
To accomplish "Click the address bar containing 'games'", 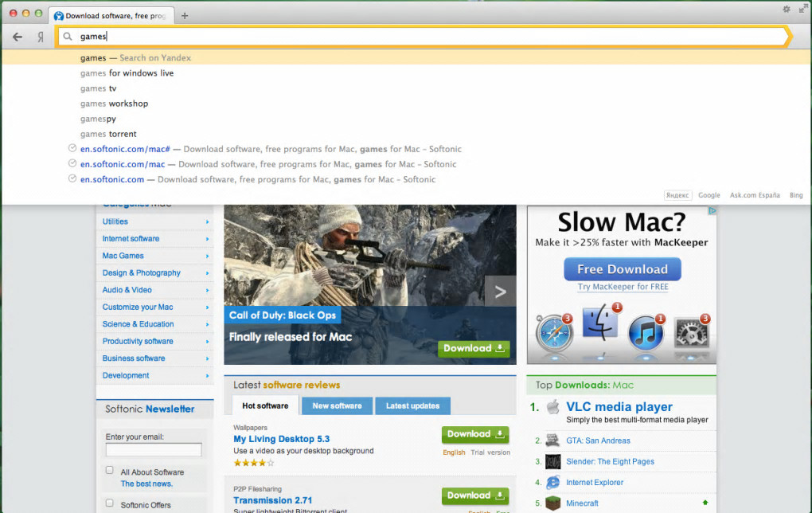I will point(424,37).
